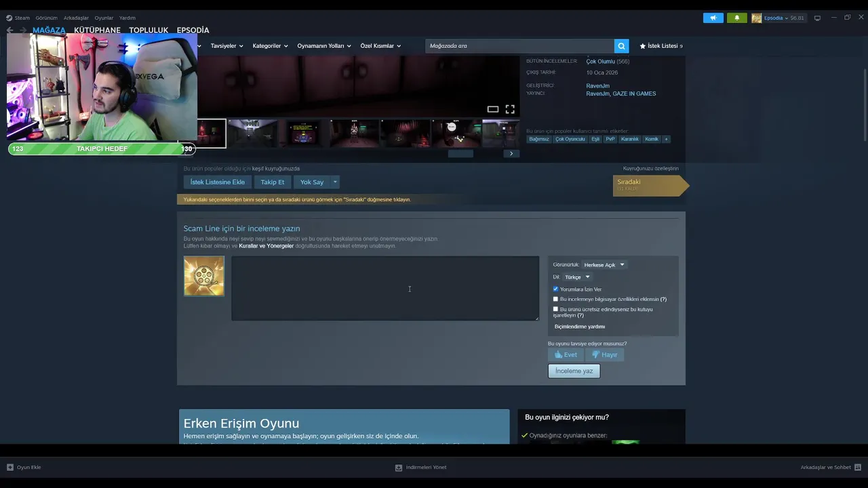Click the (?) help next to ücretsiz edindiyseniz
Image resolution: width=868 pixels, height=488 pixels.
580,315
